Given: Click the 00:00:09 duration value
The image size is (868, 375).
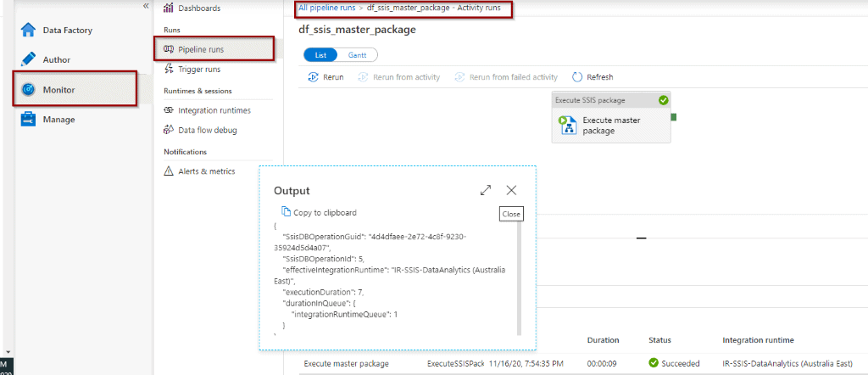Looking at the screenshot, I should (602, 363).
